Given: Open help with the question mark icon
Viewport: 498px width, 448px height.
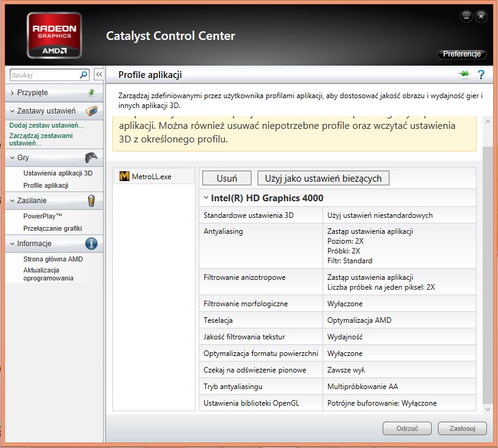Looking at the screenshot, I should click(481, 75).
